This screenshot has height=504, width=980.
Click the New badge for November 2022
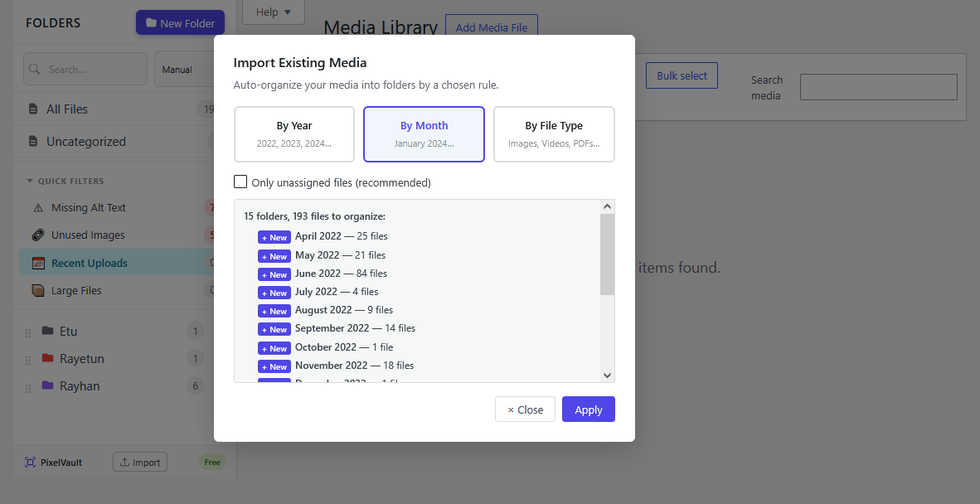pyautogui.click(x=274, y=366)
